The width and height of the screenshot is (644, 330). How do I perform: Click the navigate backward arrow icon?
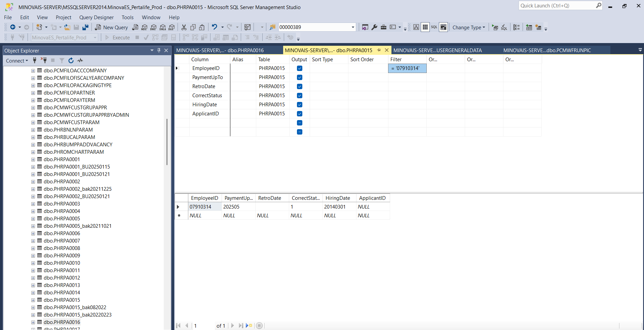[x=13, y=27]
